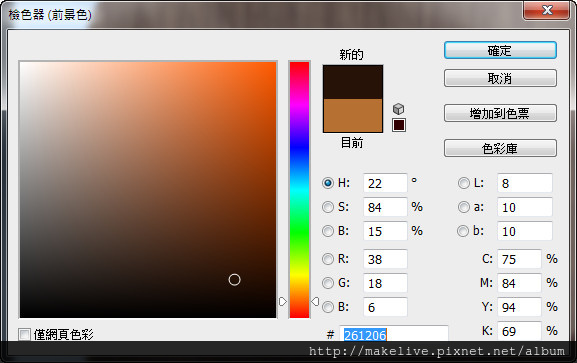Select the R red radio button
The image size is (577, 363).
point(328,259)
